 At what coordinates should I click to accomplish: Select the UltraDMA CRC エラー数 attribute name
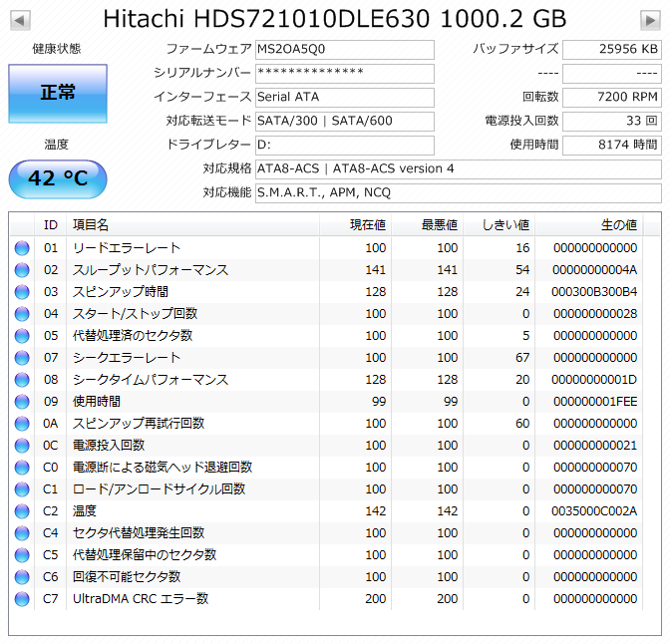[x=141, y=599]
